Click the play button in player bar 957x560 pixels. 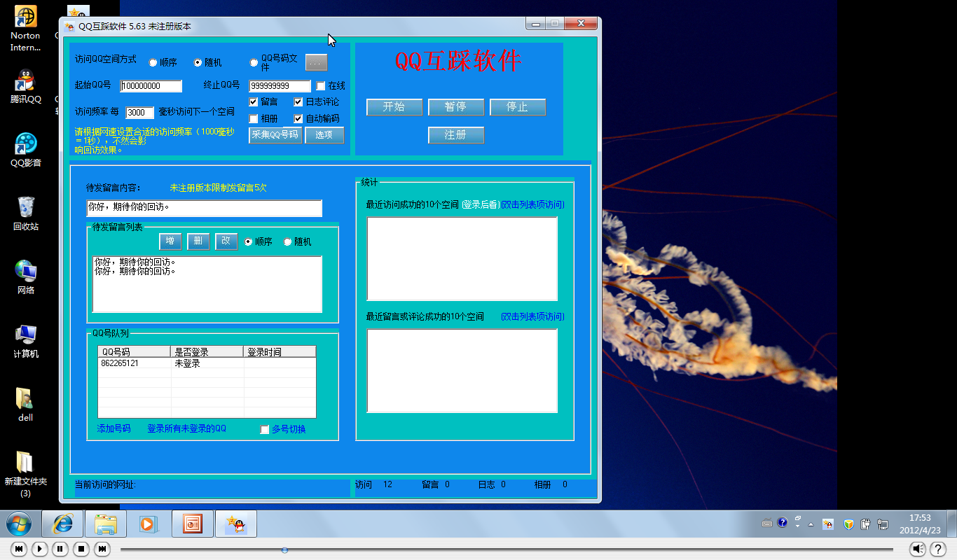pyautogui.click(x=40, y=549)
